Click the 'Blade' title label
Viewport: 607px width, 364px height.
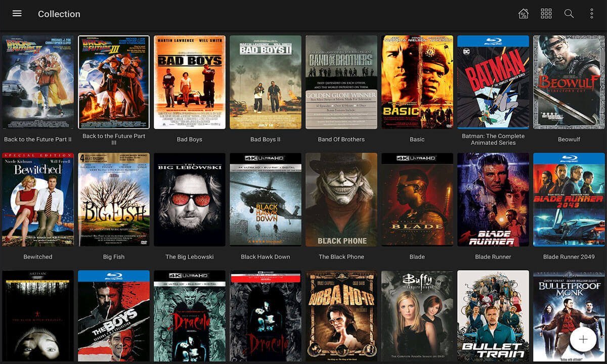(x=417, y=257)
